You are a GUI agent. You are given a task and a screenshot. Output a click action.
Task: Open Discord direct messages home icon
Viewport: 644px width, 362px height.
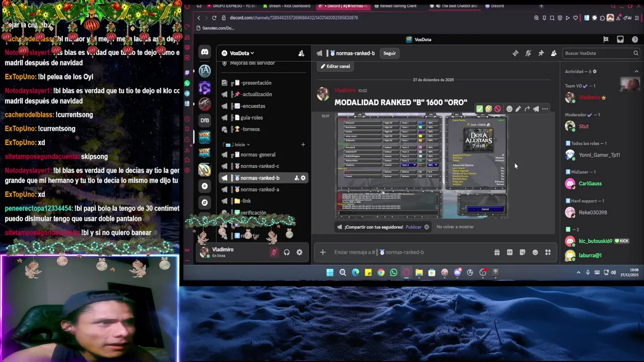pos(205,52)
